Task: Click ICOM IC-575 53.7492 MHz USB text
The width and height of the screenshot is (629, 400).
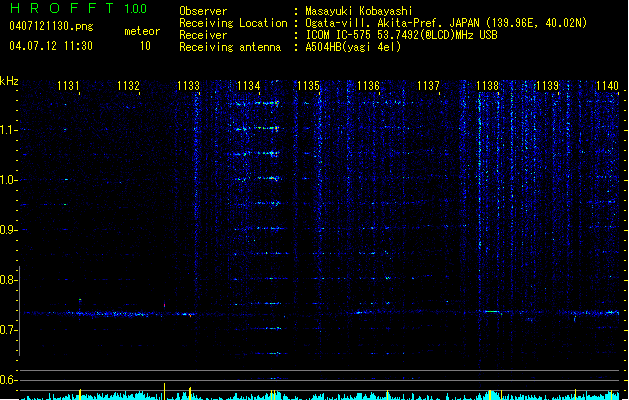Action: (x=402, y=35)
